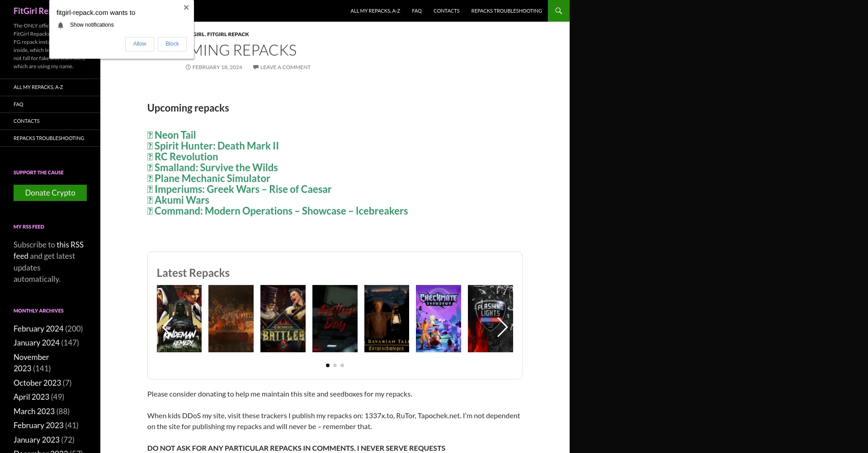Open Spirit Hunter: Death Mark II link
This screenshot has width=868, height=453.
pos(217,146)
